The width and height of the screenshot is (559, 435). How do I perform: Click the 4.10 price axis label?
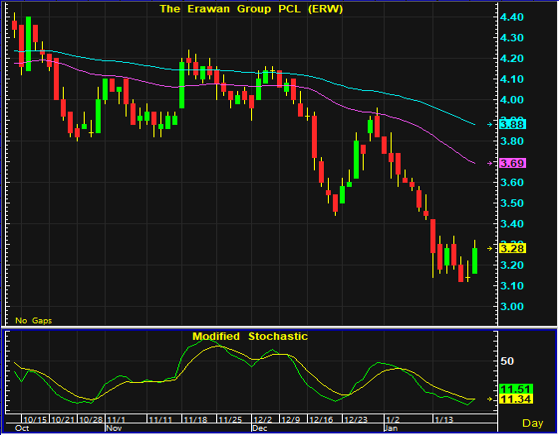point(512,79)
